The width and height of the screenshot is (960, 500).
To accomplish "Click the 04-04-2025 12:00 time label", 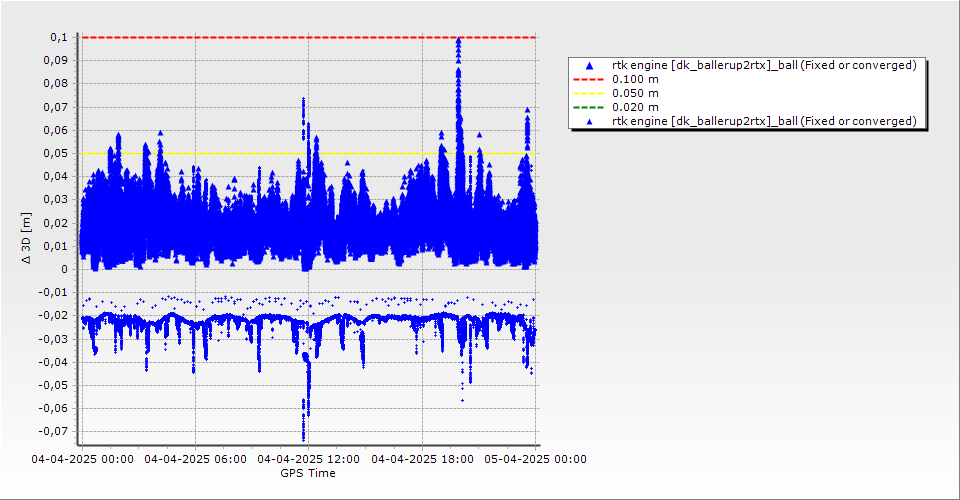I will [309, 459].
